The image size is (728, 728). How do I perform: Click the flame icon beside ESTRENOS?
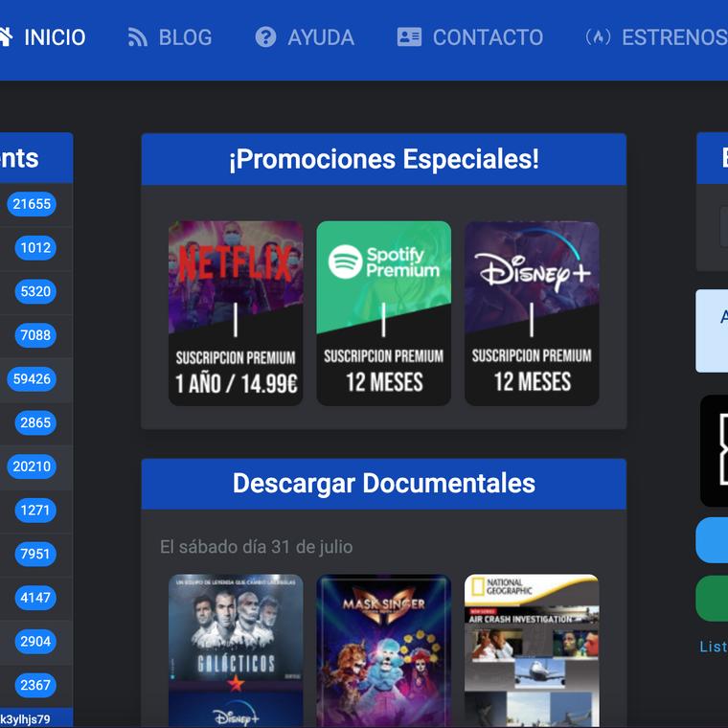598,37
